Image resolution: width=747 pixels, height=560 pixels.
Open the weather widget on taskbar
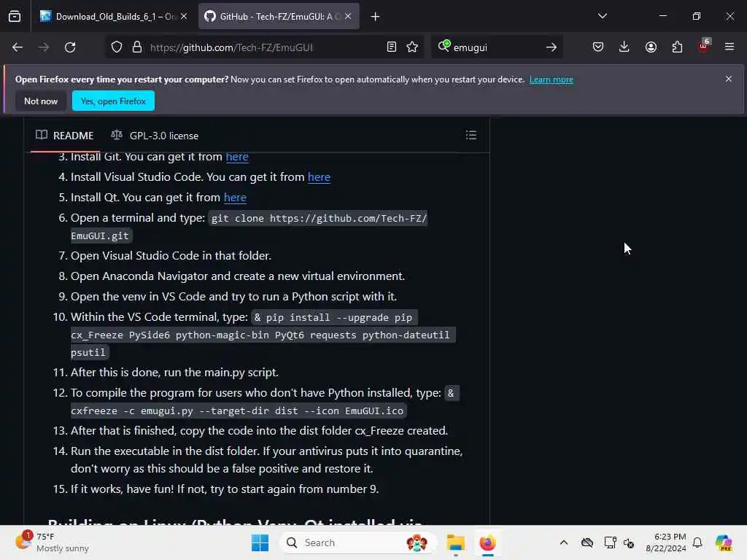[53, 542]
